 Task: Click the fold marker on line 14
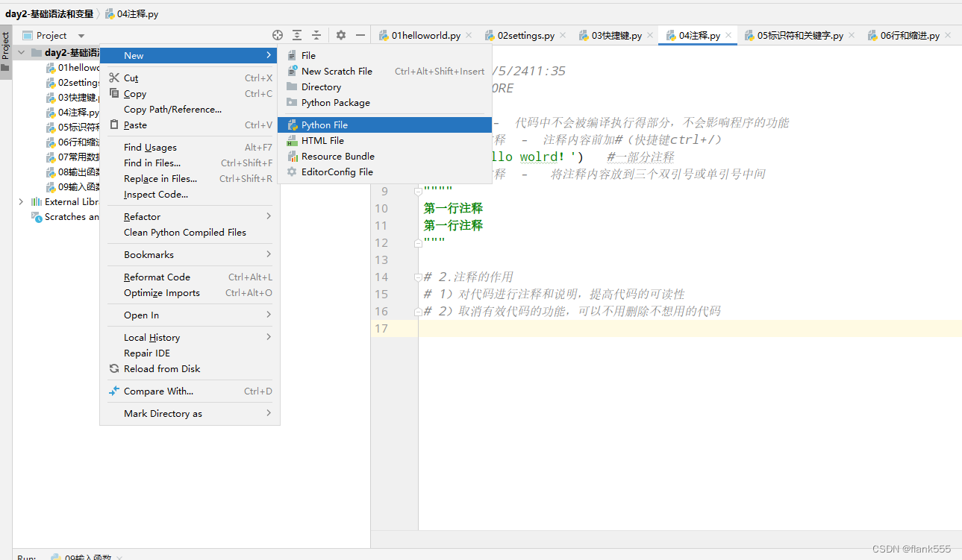(x=418, y=277)
